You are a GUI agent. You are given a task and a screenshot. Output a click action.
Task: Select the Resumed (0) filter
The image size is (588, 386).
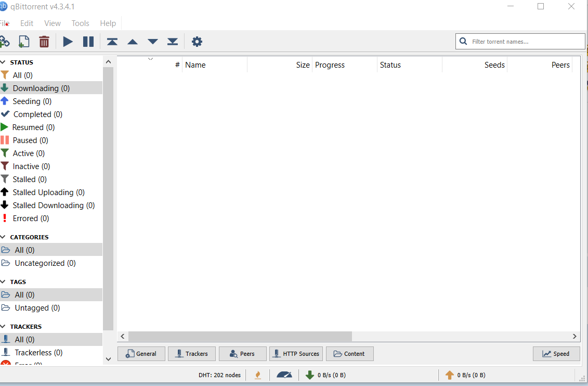tap(51, 127)
